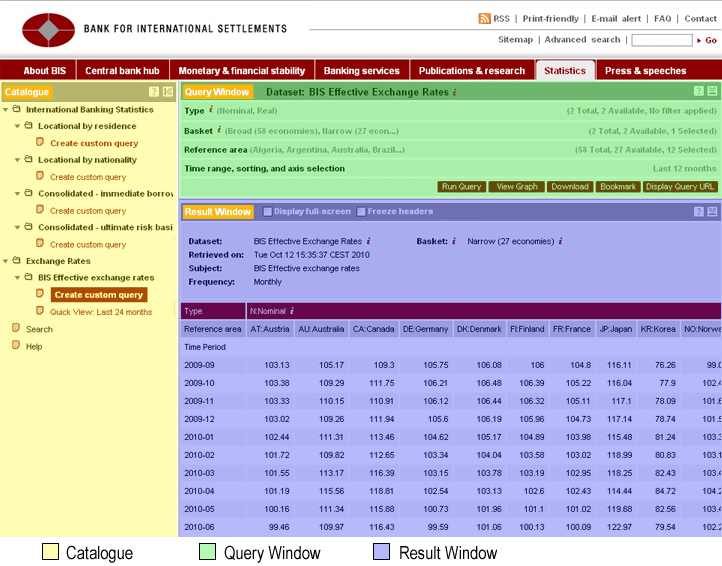Viewport: 722px width, 566px height.
Task: Click the document icon beside Quick View: Last 24 months
Action: (40, 311)
